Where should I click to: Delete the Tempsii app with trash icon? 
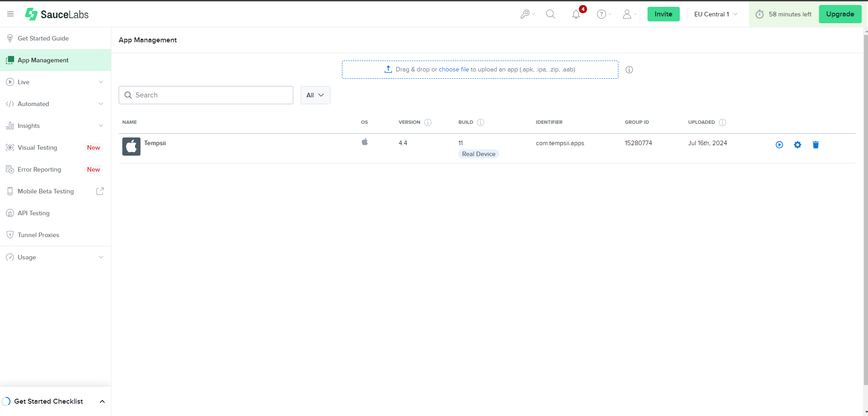tap(816, 145)
